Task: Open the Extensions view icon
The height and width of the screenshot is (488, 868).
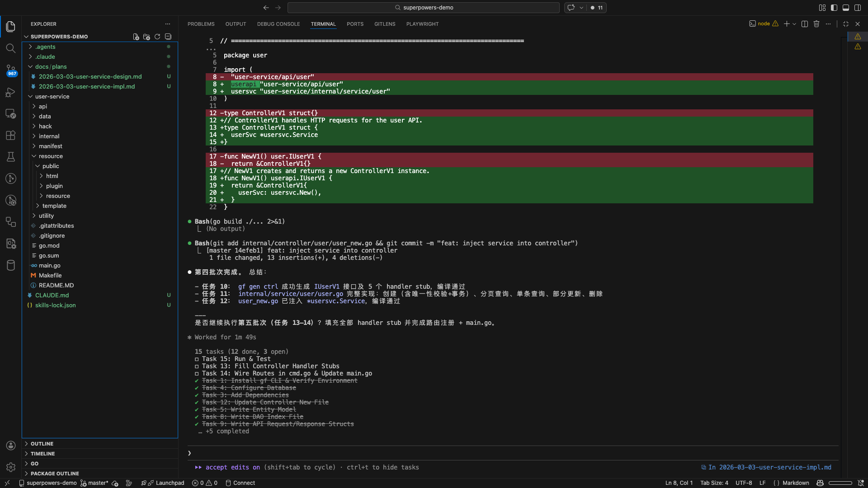Action: point(11,135)
